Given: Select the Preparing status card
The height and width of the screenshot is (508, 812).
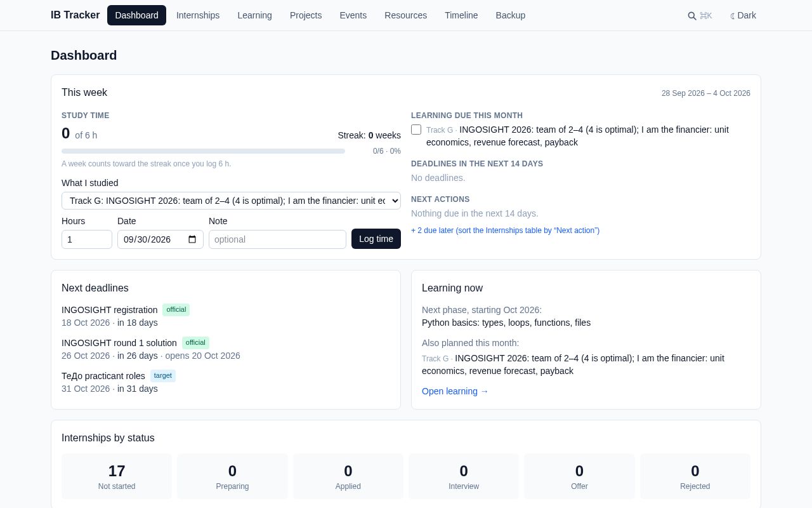Looking at the screenshot, I should pos(232,476).
